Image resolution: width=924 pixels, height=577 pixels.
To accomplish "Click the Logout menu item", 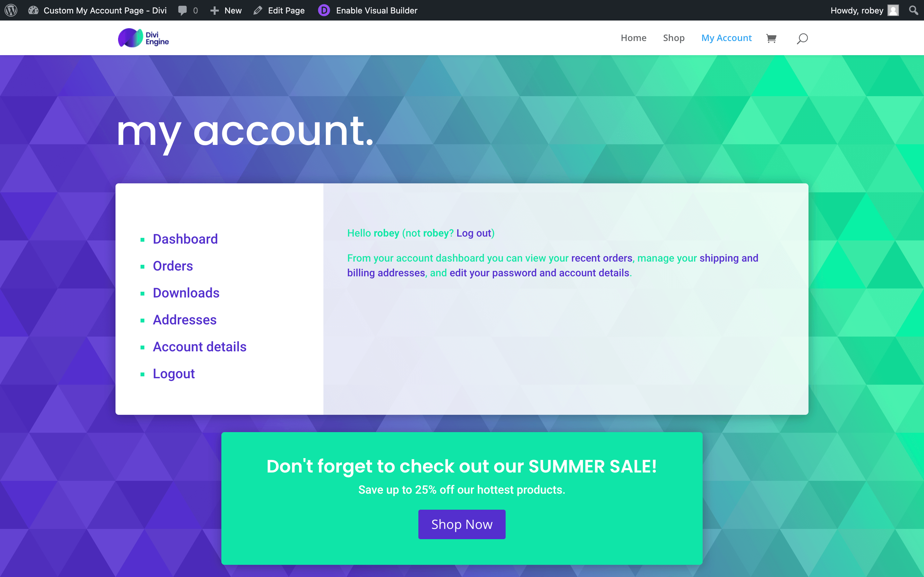I will (174, 373).
